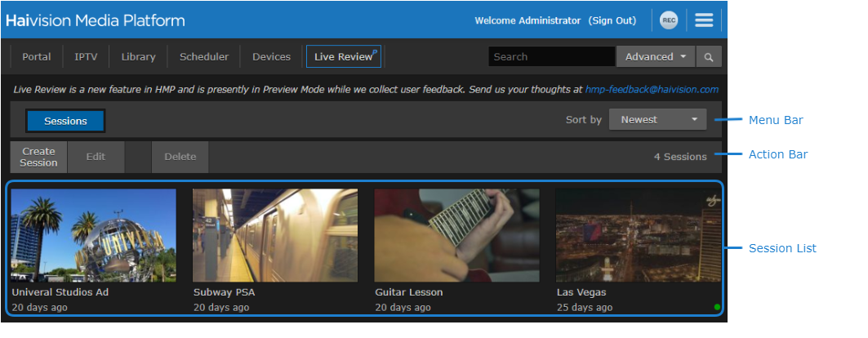The image size is (868, 338).
Task: Click the Haivision Media Platform logo
Action: click(96, 20)
